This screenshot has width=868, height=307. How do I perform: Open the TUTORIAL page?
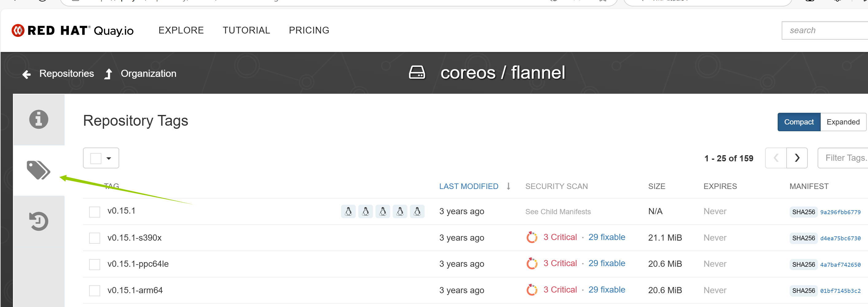point(246,30)
